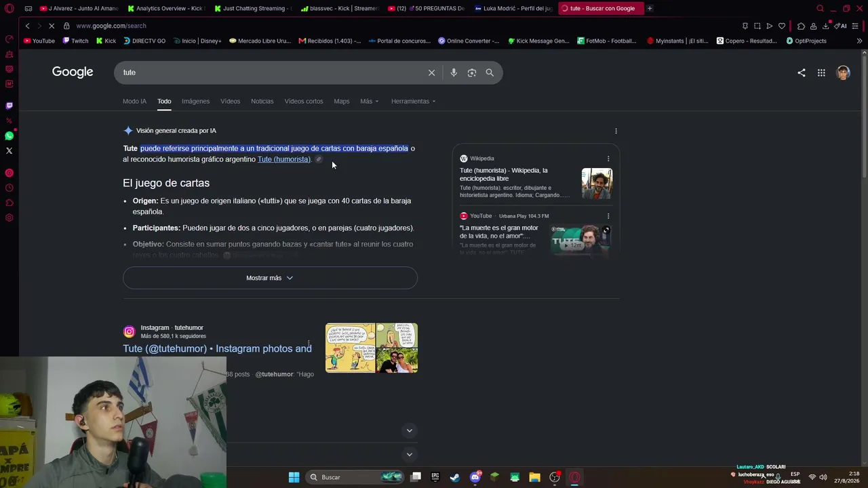Screen dimensions: 868x488
Task: Open sidebar settings gear
Action: (9, 218)
